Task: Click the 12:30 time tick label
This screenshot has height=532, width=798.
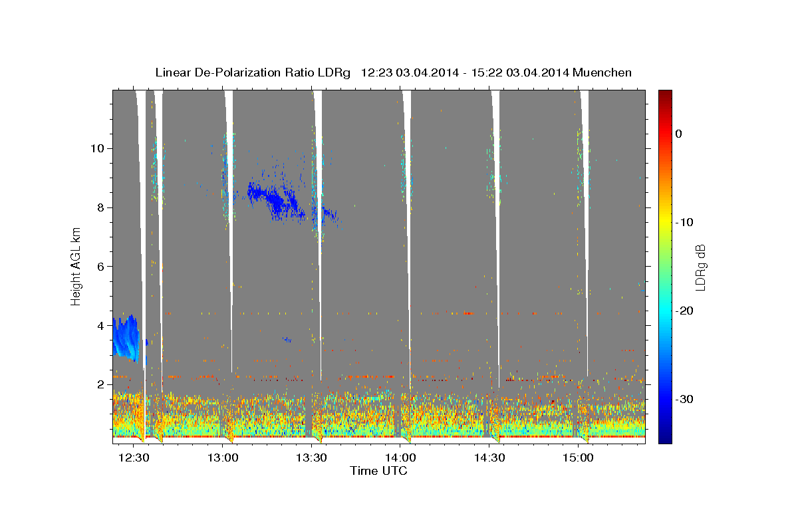Action: coord(134,458)
